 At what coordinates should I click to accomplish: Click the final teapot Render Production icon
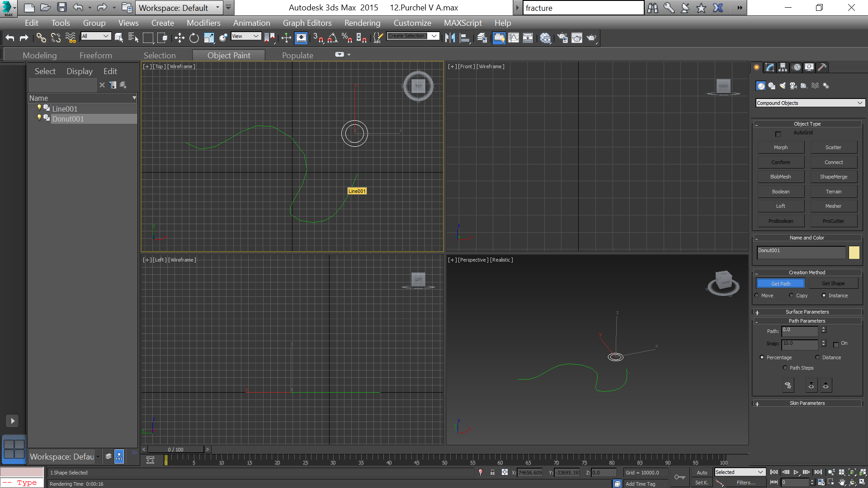click(591, 38)
